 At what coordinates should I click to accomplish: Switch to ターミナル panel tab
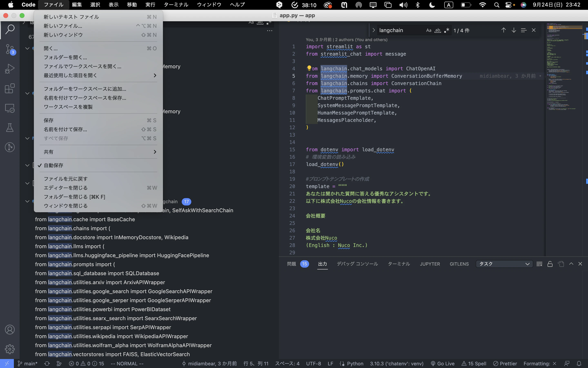coord(399,264)
